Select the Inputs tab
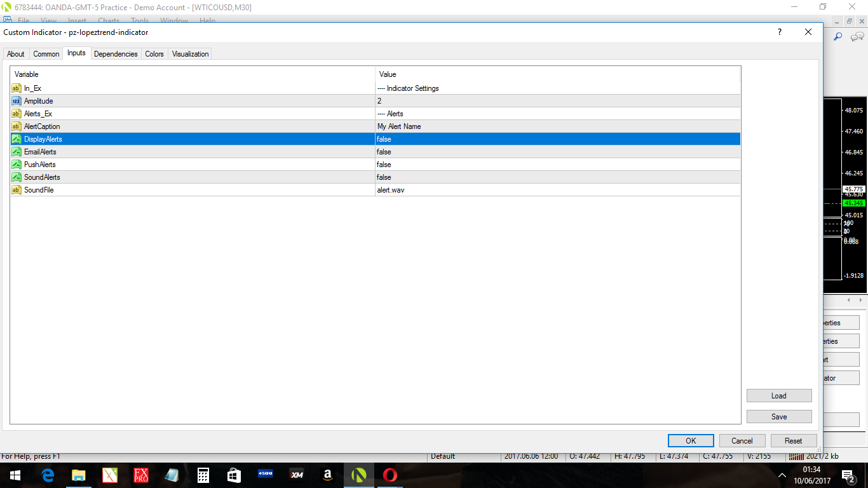Image resolution: width=868 pixels, height=488 pixels. point(76,53)
